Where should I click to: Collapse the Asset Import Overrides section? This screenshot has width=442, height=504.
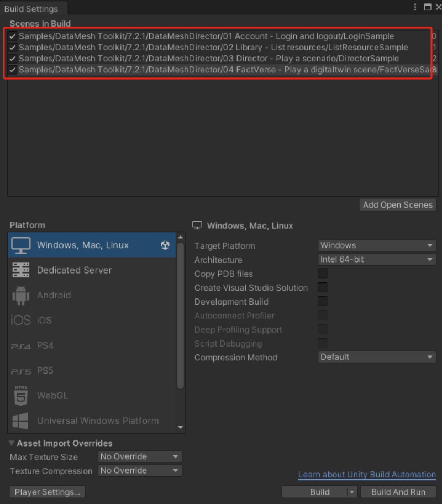tap(12, 443)
